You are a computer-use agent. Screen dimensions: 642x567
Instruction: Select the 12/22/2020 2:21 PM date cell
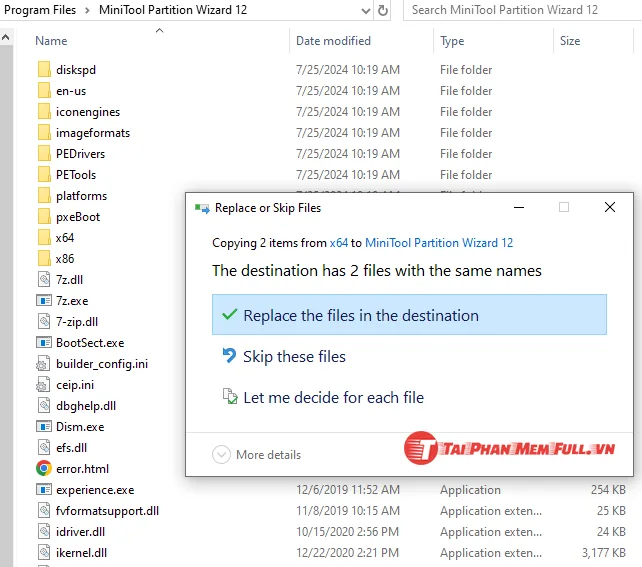point(348,553)
